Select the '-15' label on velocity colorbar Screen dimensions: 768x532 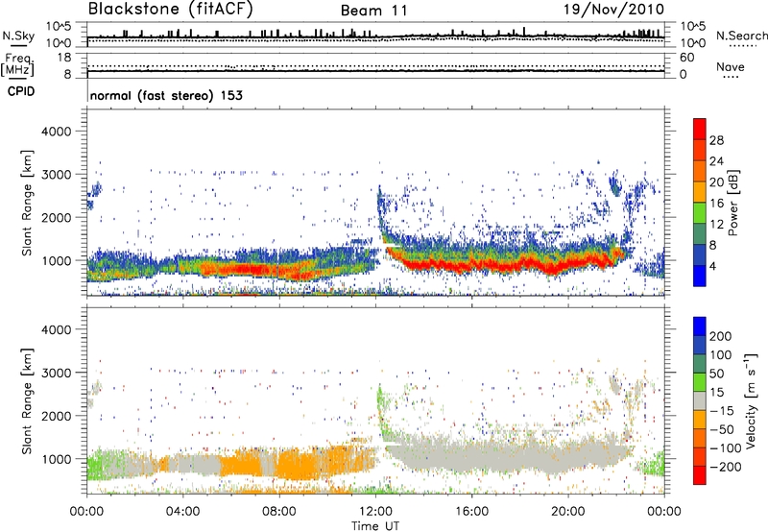722,410
